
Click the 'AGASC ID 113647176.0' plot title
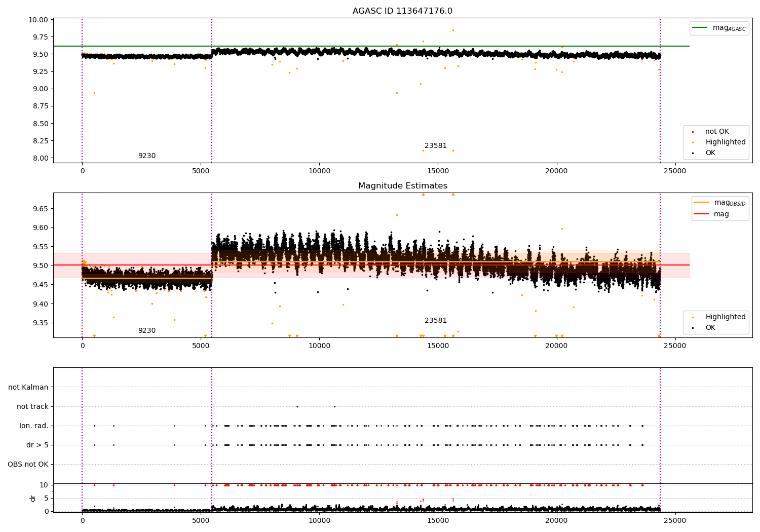pyautogui.click(x=402, y=11)
